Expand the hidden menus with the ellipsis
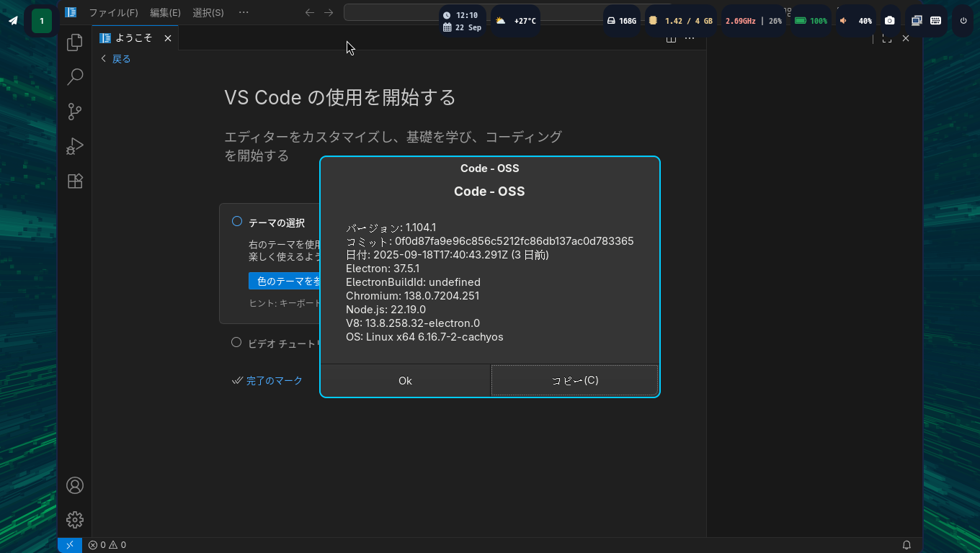 pyautogui.click(x=244, y=12)
